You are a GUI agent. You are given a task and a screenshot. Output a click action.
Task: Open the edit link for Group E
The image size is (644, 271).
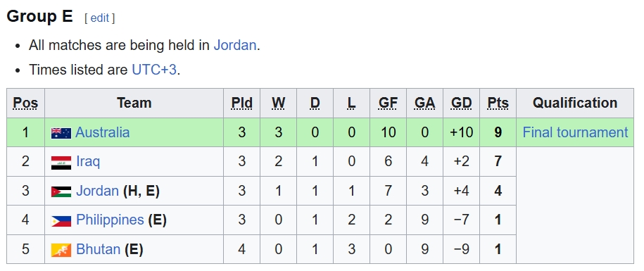point(100,18)
